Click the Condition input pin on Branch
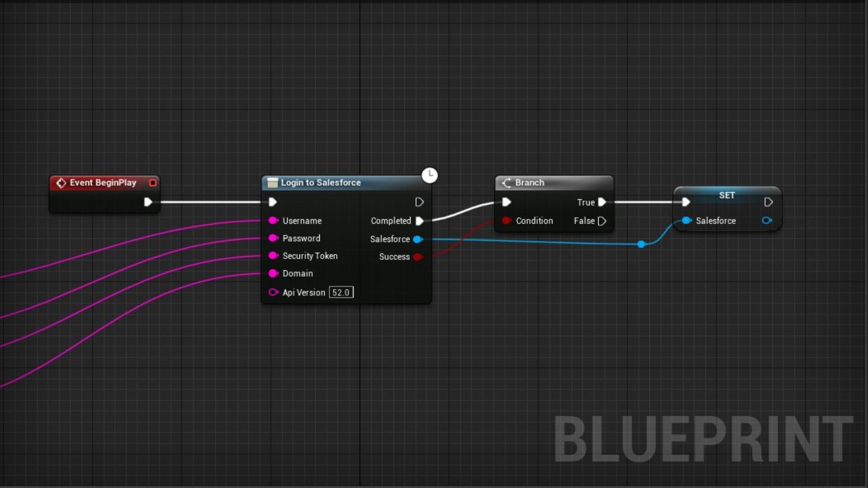Image resolution: width=868 pixels, height=488 pixels. (x=507, y=221)
